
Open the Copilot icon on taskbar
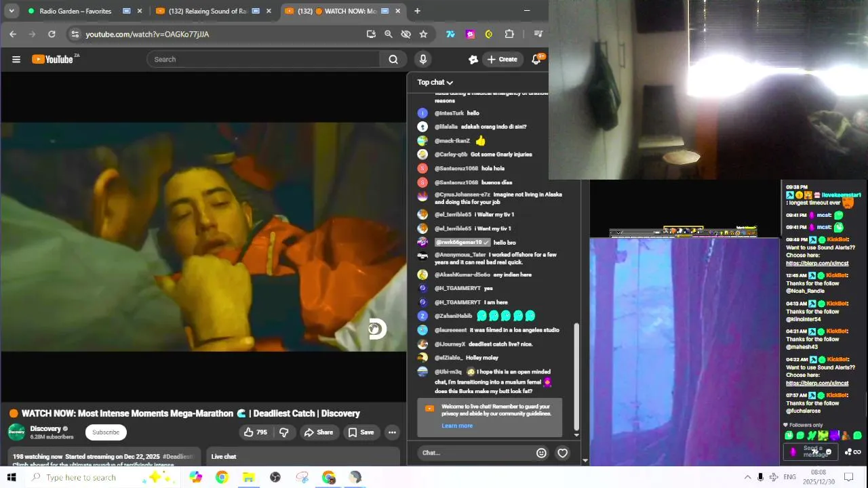pos(195,477)
